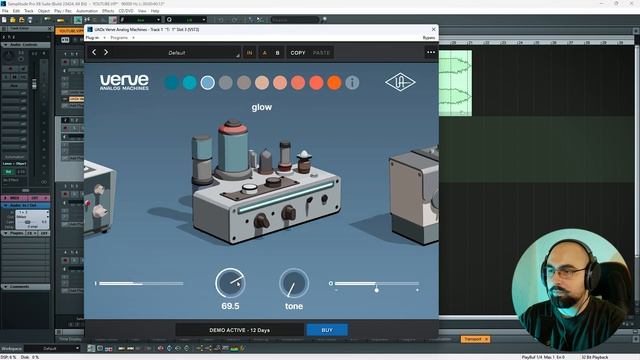Switch to plugin state A
The image size is (640, 360).
[264, 53]
